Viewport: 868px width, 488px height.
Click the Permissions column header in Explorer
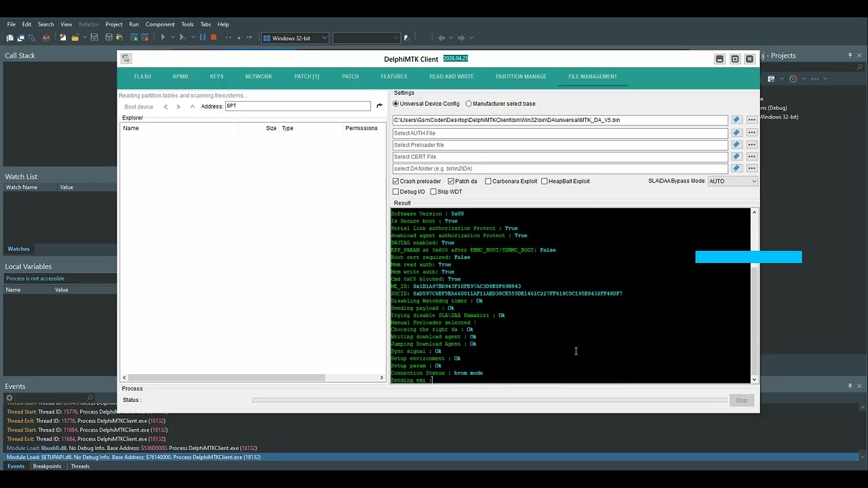click(x=361, y=128)
